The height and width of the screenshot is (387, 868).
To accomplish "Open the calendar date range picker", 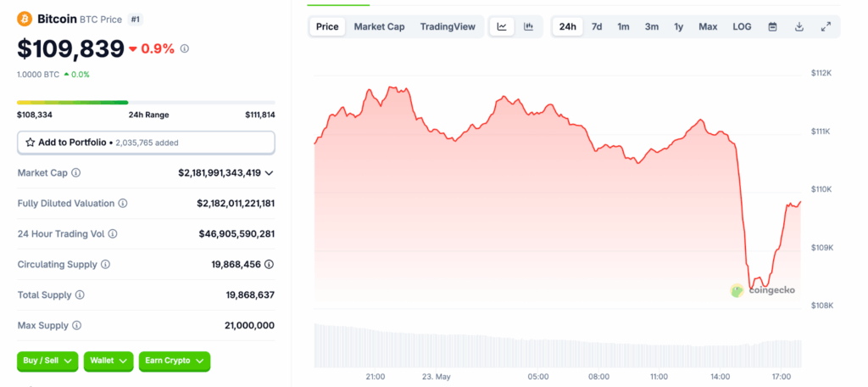I will [773, 26].
